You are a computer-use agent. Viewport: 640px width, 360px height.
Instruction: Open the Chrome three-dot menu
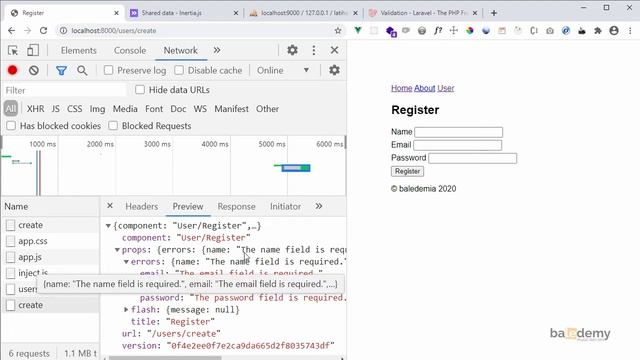click(x=630, y=31)
